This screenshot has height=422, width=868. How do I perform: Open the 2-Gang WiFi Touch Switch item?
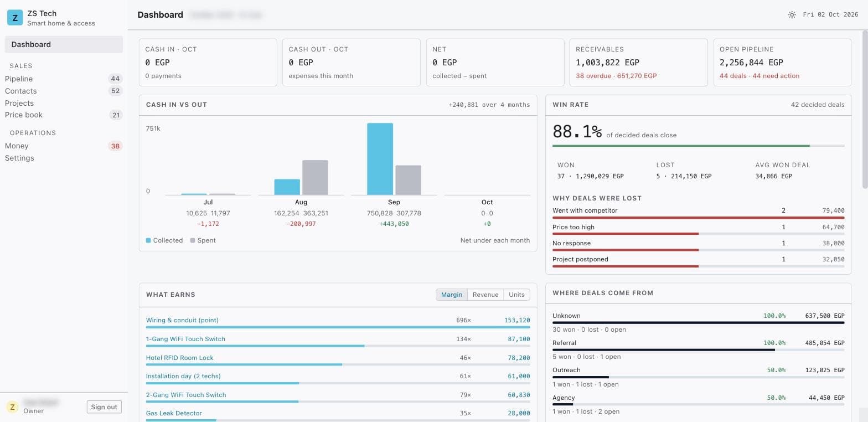click(x=186, y=395)
